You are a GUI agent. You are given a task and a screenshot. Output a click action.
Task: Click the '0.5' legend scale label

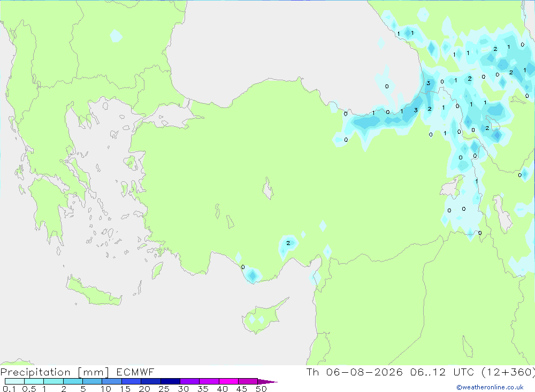click(29, 389)
